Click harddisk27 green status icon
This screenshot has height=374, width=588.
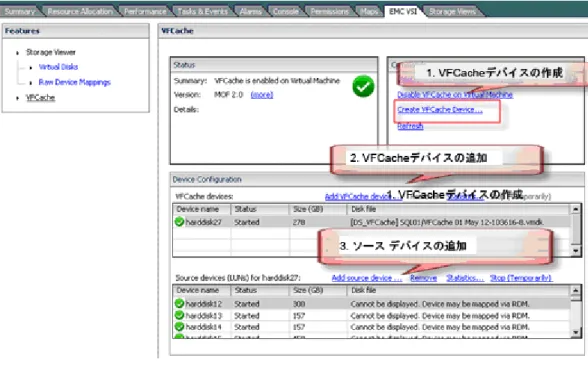tap(179, 222)
